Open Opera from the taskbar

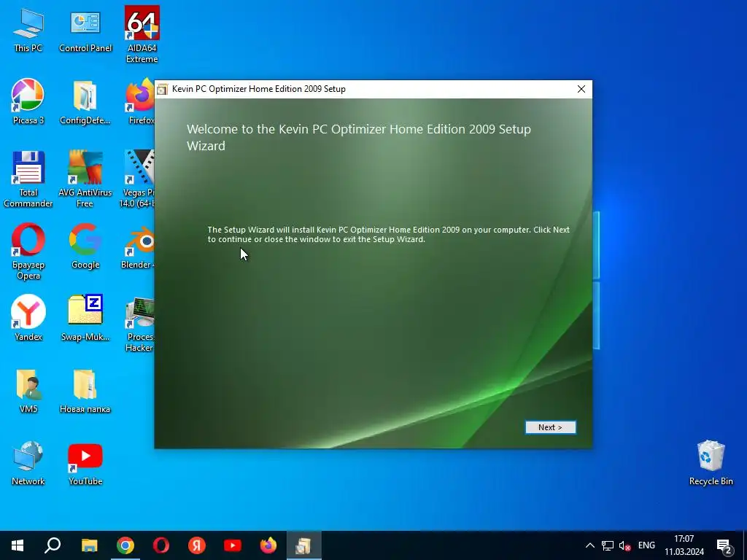[161, 545]
